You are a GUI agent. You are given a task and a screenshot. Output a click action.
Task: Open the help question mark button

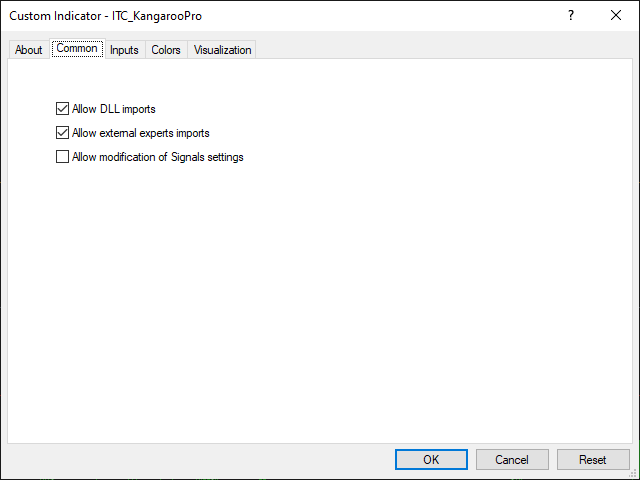[571, 16]
